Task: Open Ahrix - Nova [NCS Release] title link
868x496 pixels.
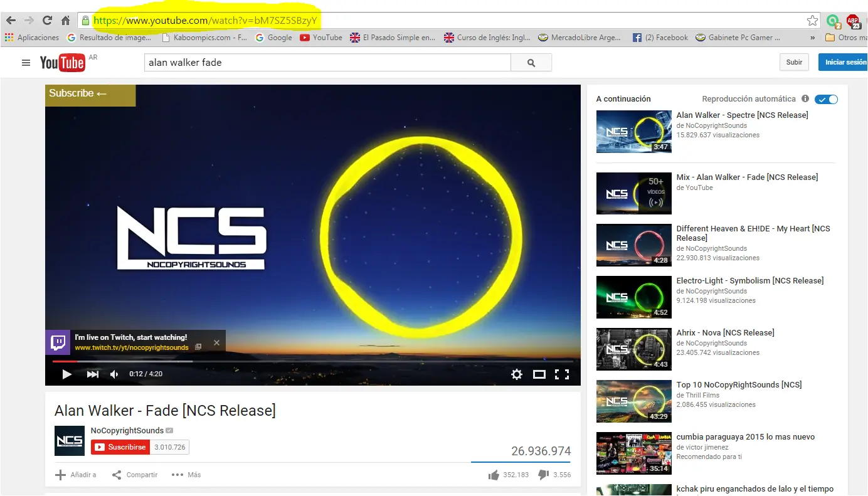Action: [x=725, y=333]
